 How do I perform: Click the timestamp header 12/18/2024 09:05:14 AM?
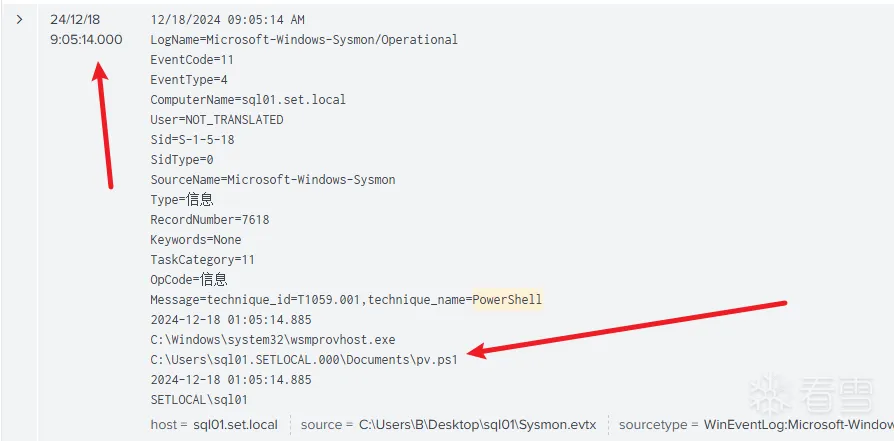coord(227,19)
